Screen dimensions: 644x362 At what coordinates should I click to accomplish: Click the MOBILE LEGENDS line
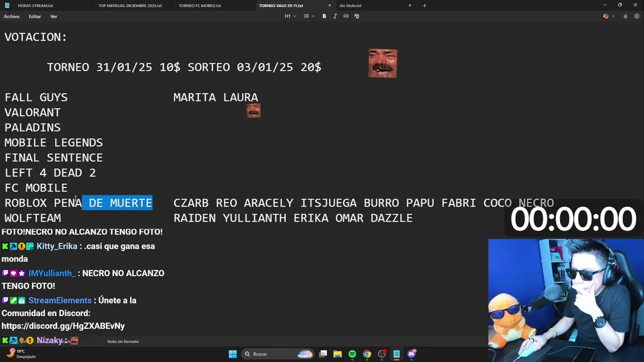[54, 143]
